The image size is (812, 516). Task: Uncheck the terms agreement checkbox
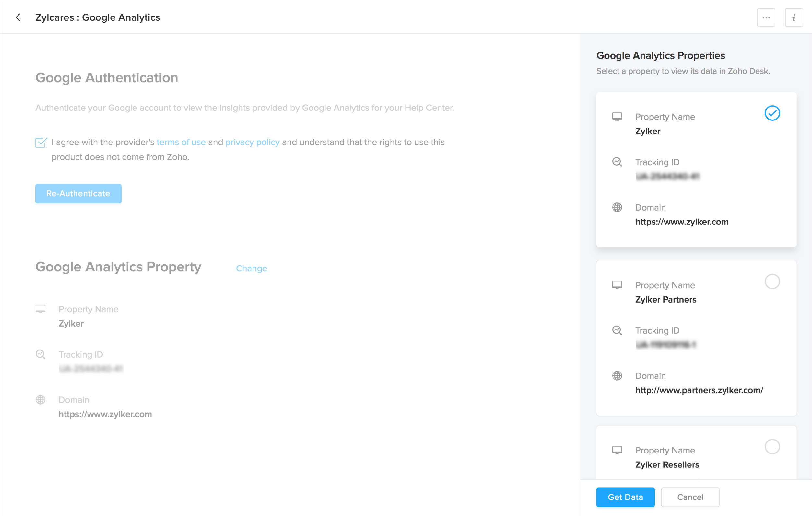pos(41,143)
